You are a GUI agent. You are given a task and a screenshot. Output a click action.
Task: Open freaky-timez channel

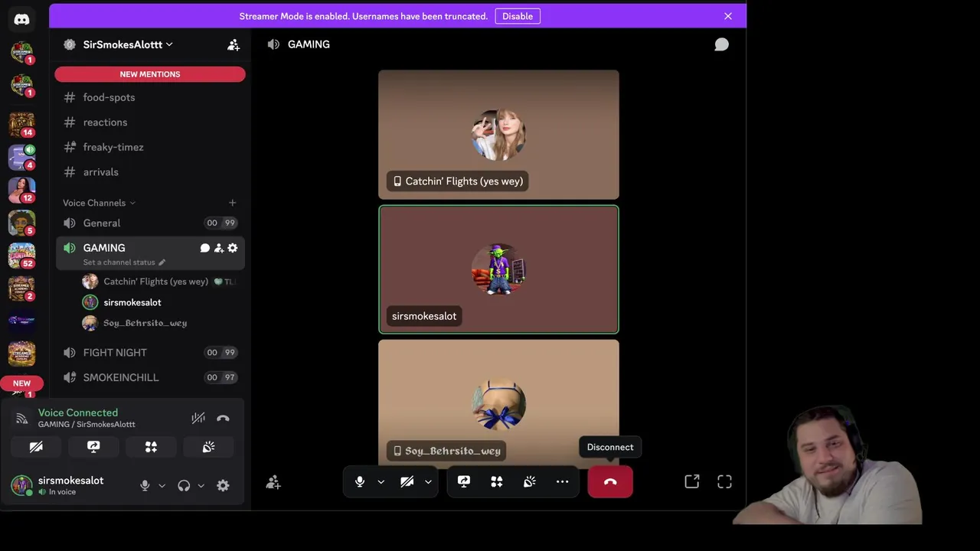[150, 147]
